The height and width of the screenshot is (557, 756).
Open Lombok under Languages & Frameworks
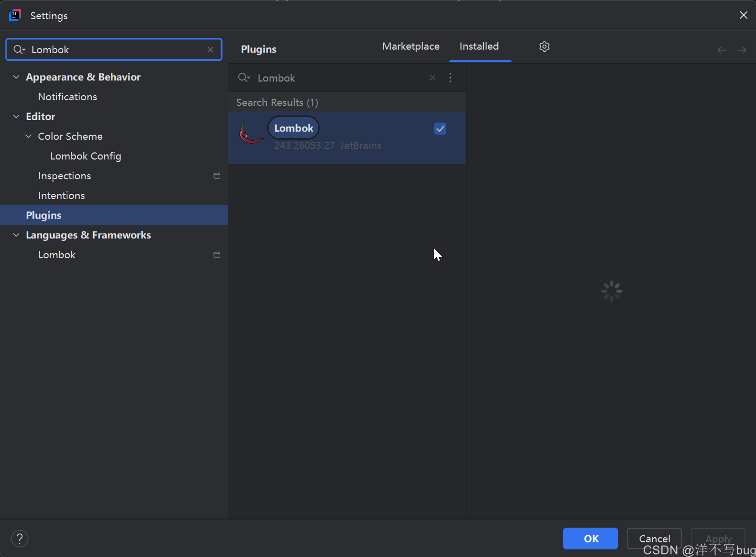(57, 255)
